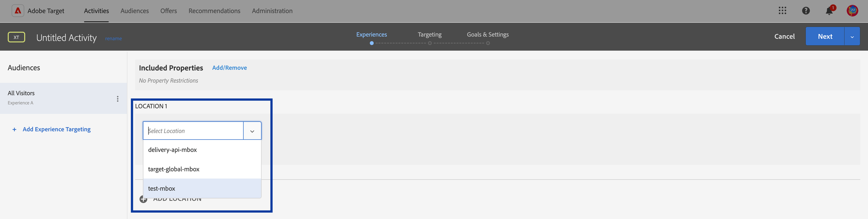This screenshot has width=868, height=219.
Task: Choose target-global-mbox from the location list
Action: pos(202,169)
